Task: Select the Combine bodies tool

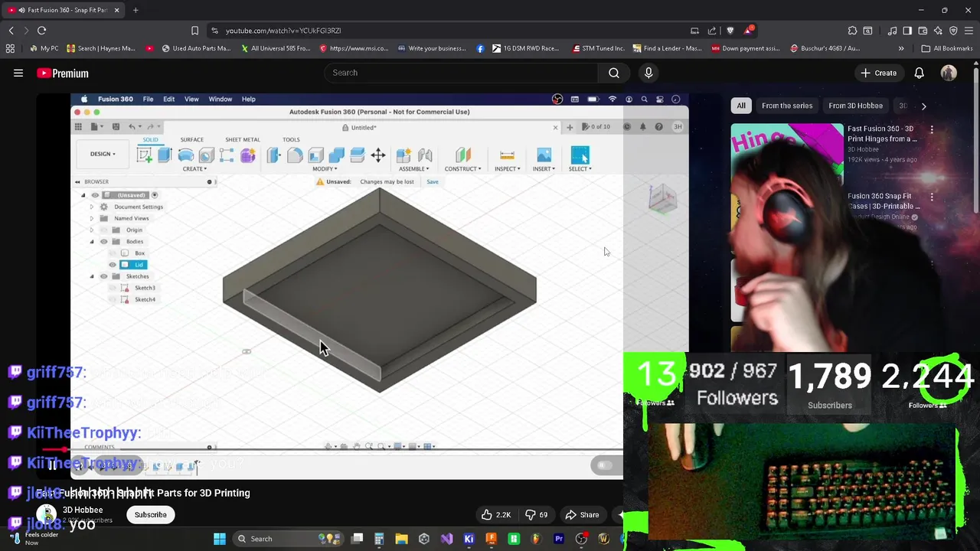Action: coord(336,155)
